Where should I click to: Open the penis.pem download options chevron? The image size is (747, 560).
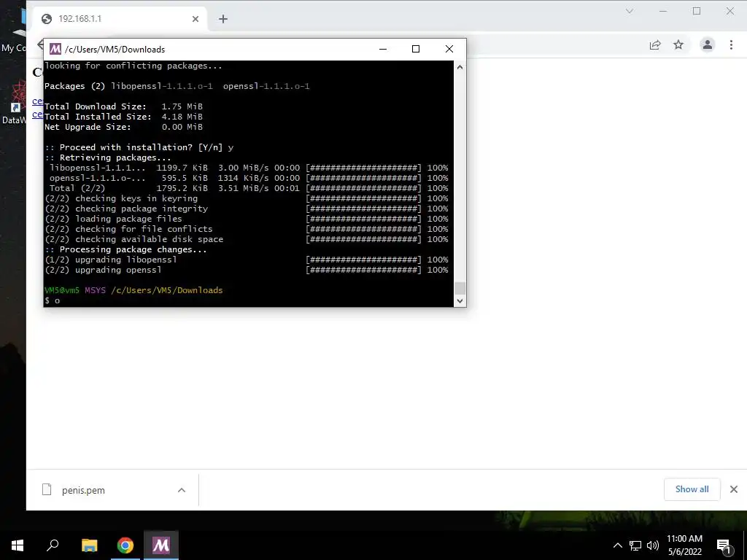pyautogui.click(x=182, y=490)
